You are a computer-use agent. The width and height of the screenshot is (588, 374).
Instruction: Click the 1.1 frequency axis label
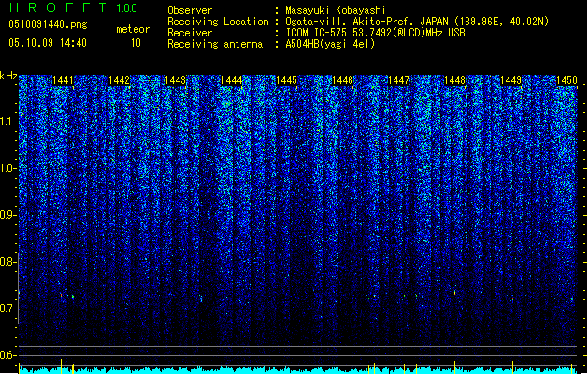coord(7,122)
